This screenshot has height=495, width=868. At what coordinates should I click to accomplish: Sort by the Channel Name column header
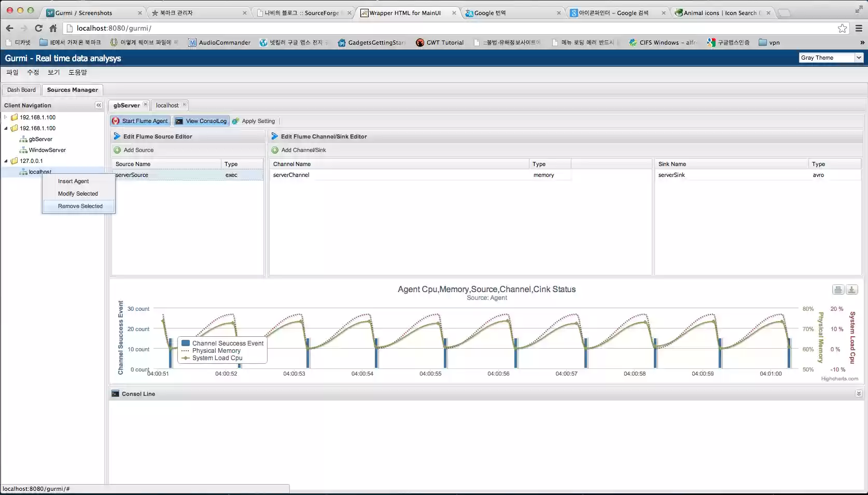[399, 164]
